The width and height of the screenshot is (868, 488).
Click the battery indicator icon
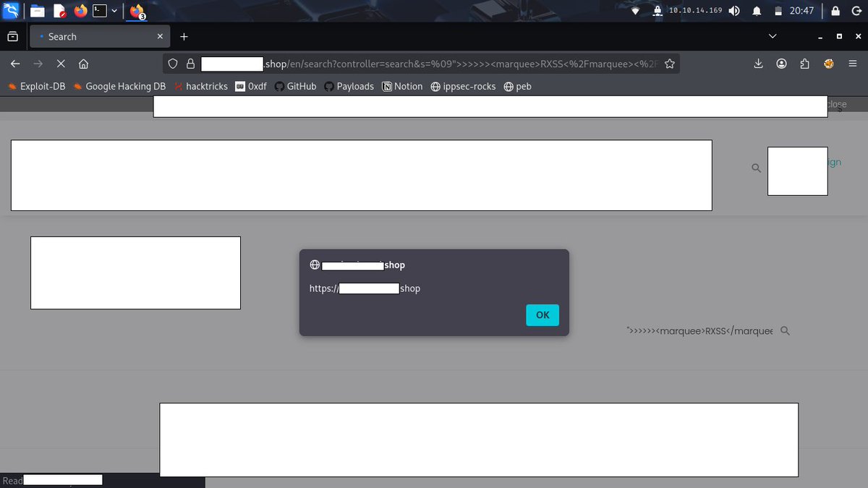coord(778,11)
